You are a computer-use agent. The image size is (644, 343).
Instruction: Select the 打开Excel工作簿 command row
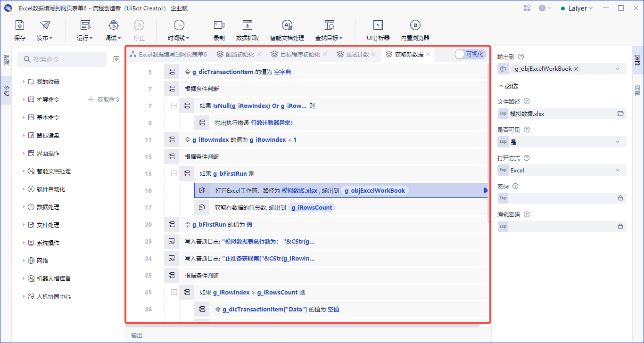(x=341, y=190)
